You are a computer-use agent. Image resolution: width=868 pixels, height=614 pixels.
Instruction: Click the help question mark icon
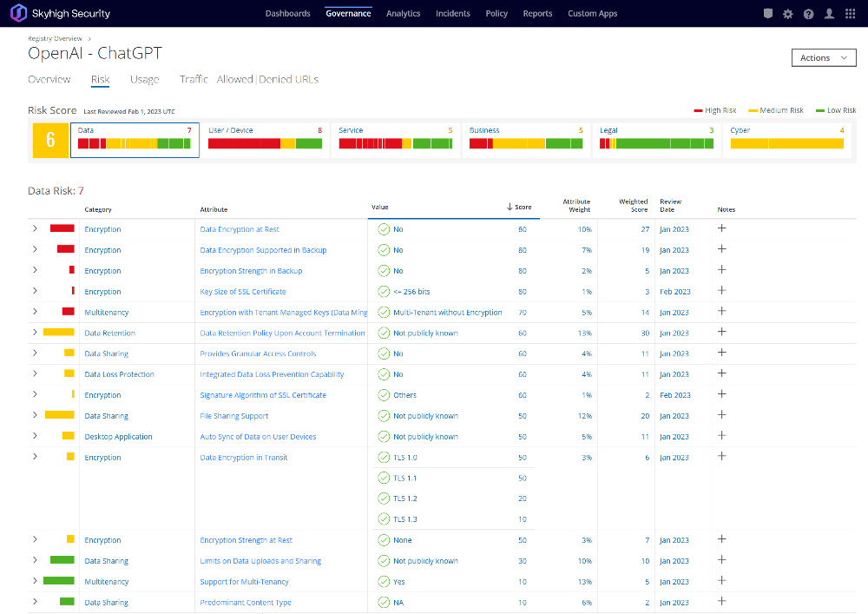point(809,14)
